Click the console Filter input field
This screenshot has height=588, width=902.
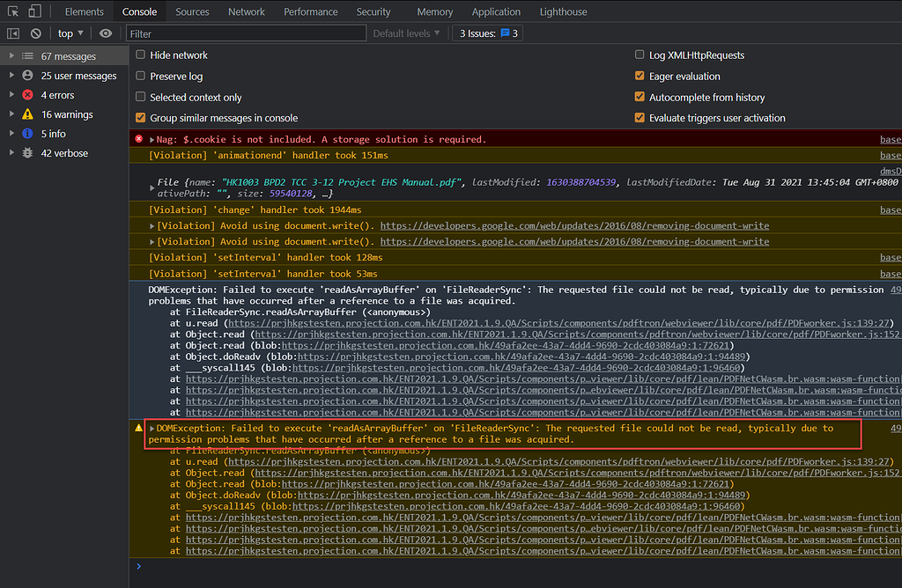pos(247,33)
